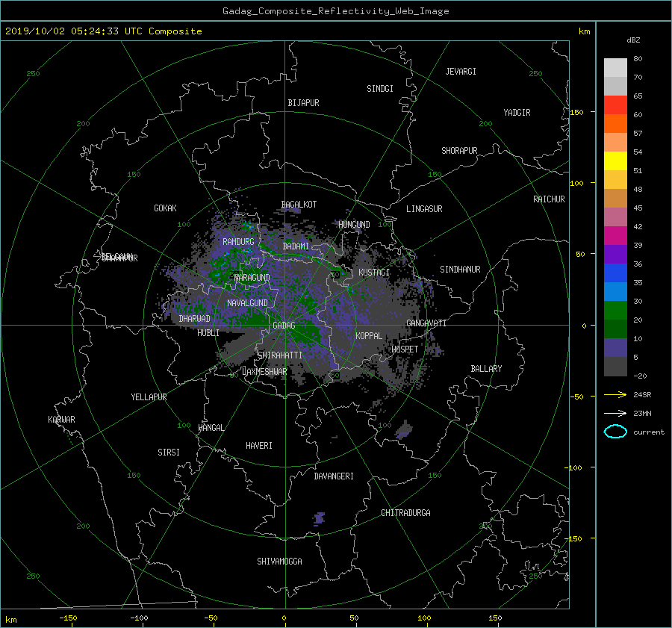Click the GOKAK city label

click(x=165, y=208)
